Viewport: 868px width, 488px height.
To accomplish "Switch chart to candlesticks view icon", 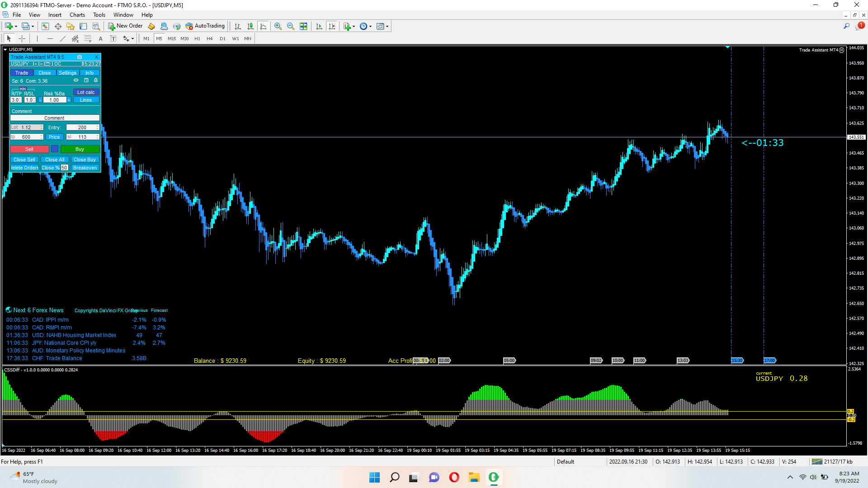I will coord(250,26).
